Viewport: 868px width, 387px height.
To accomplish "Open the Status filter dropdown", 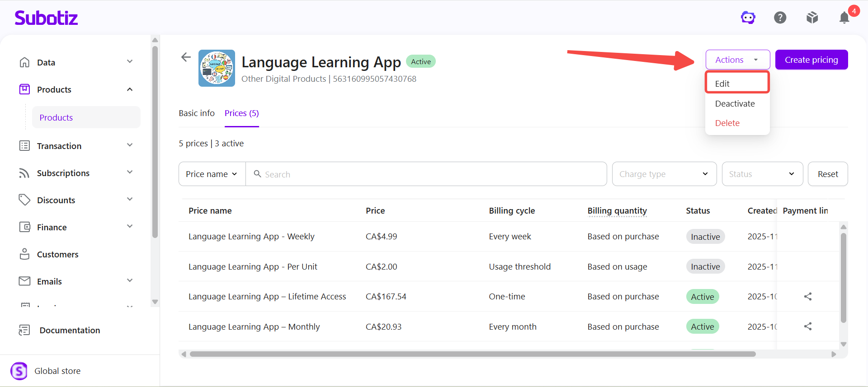I will click(762, 174).
